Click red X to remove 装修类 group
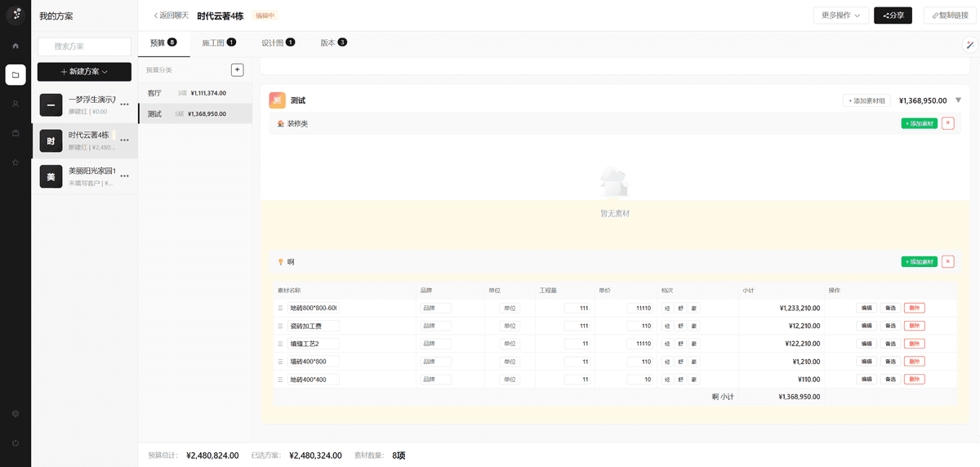 [x=947, y=123]
